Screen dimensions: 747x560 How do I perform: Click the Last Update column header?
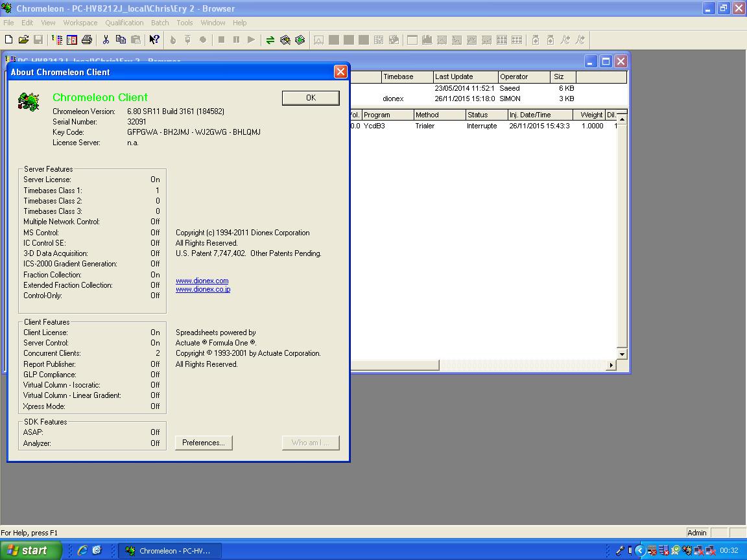tap(466, 76)
